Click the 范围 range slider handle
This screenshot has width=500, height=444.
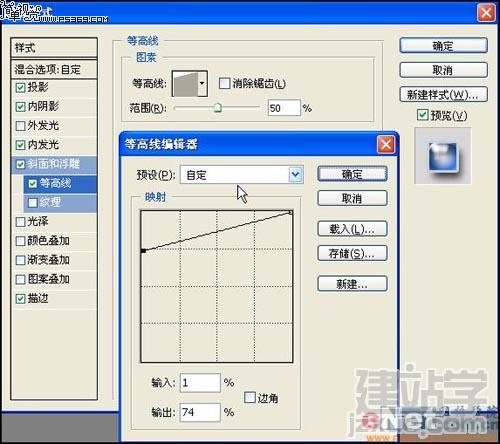coord(218,108)
